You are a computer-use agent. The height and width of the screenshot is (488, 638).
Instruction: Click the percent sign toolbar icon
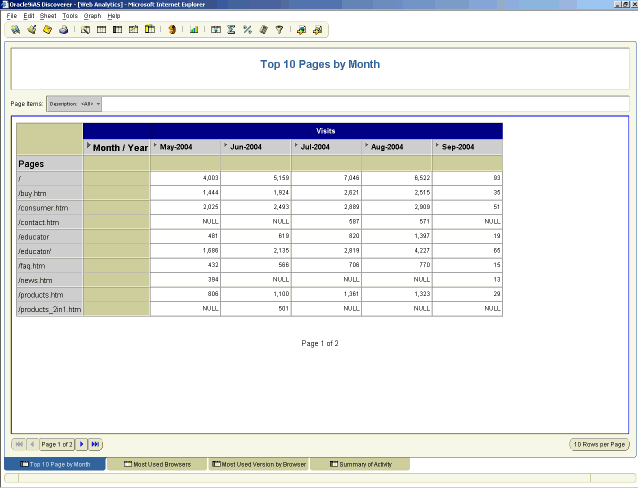tap(247, 30)
